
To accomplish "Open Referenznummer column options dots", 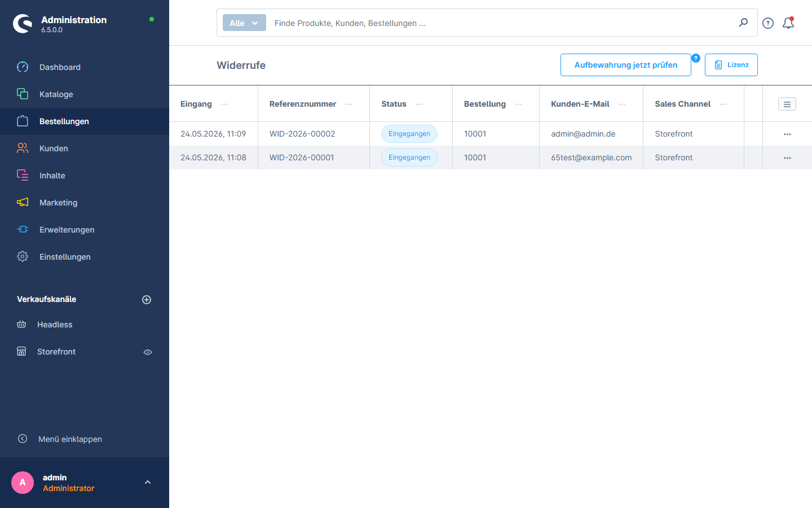I will coord(349,104).
